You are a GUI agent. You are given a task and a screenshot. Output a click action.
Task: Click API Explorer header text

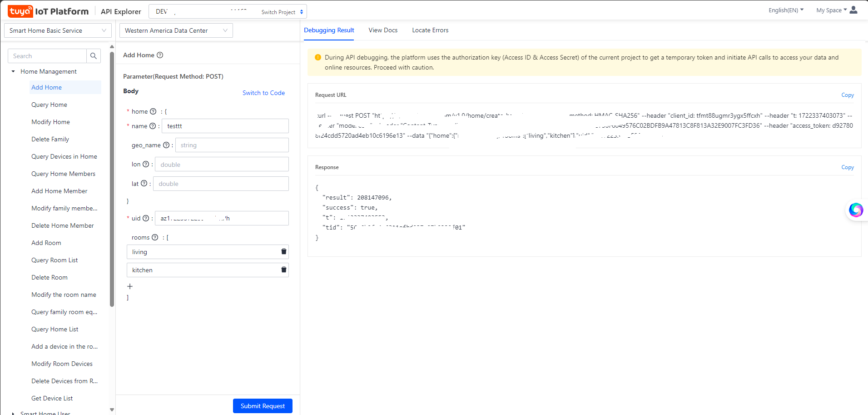pyautogui.click(x=121, y=11)
